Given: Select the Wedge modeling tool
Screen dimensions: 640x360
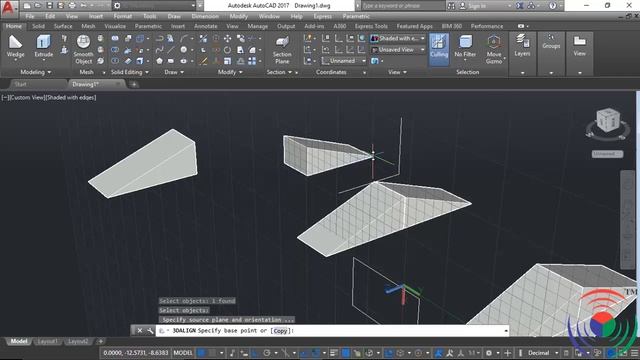Looking at the screenshot, I should (x=15, y=46).
